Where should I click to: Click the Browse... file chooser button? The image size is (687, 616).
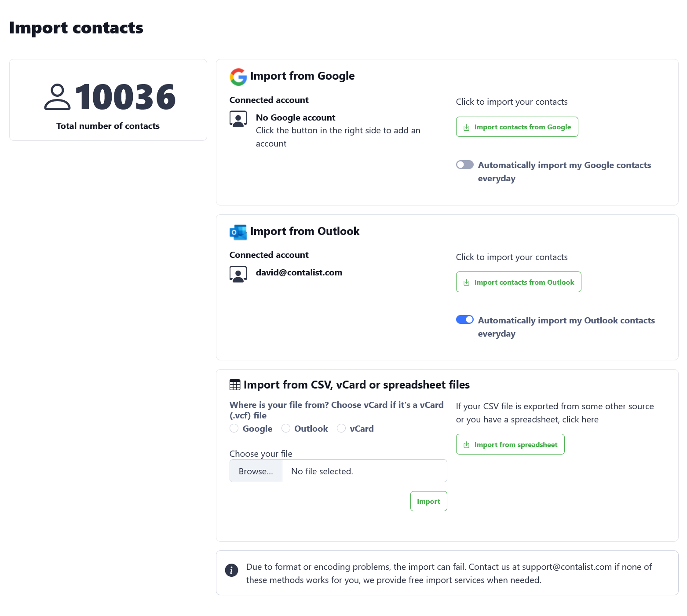point(256,471)
